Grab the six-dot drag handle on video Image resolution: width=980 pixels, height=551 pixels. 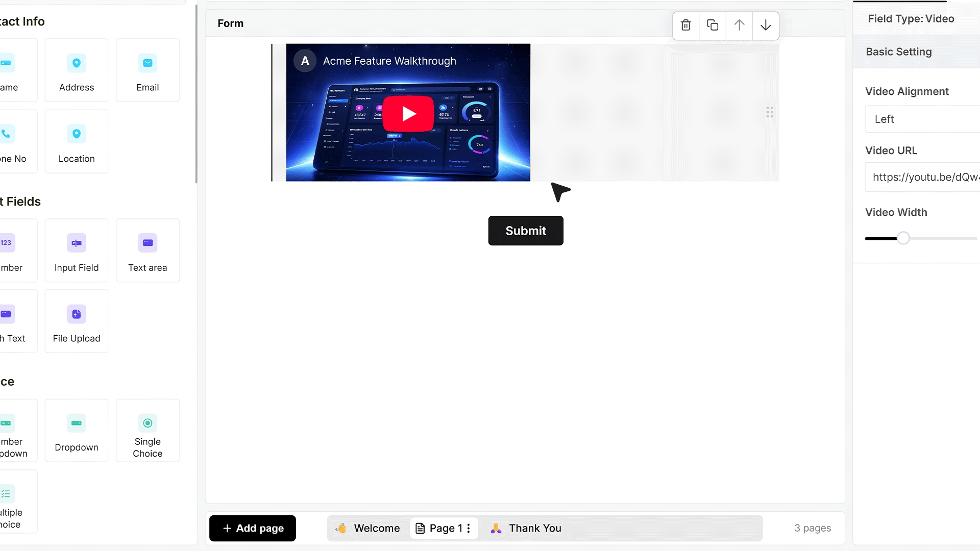(770, 112)
